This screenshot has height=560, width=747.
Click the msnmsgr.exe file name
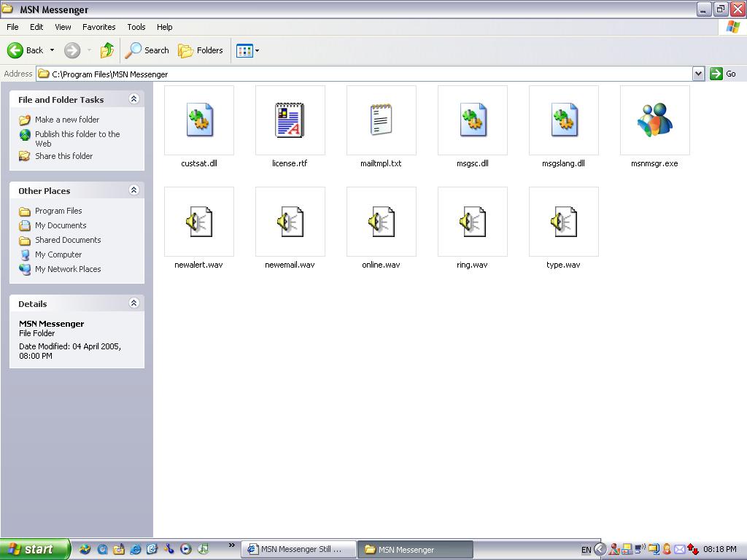click(654, 163)
